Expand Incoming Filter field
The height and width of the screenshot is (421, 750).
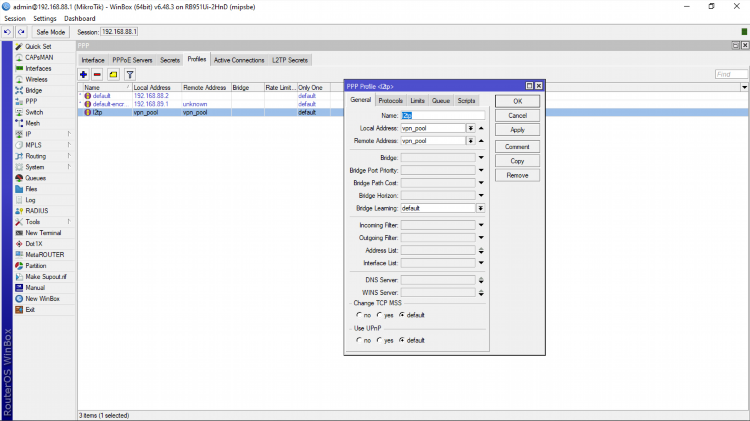(481, 225)
